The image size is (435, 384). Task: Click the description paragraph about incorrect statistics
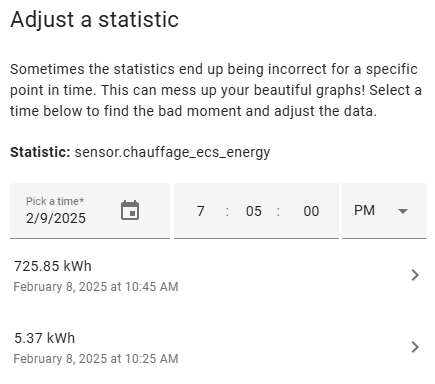(216, 90)
